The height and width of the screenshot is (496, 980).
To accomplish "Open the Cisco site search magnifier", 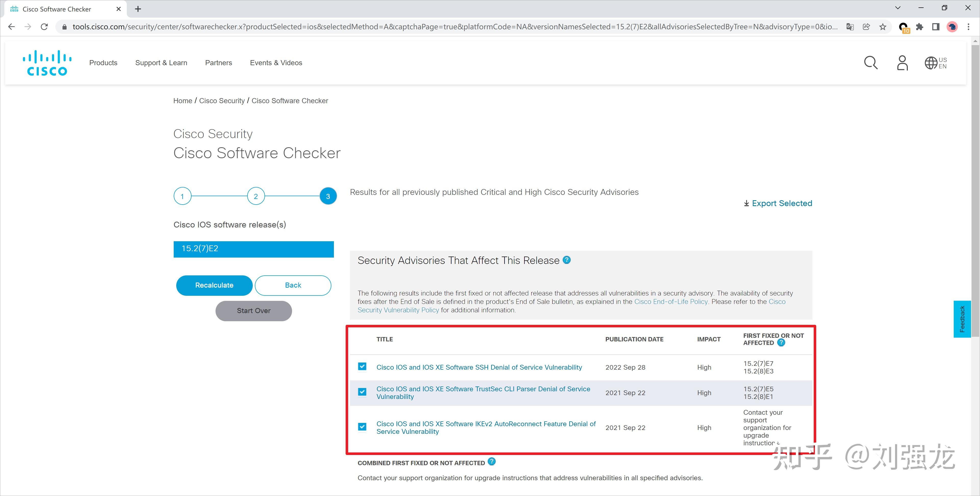I will (871, 63).
